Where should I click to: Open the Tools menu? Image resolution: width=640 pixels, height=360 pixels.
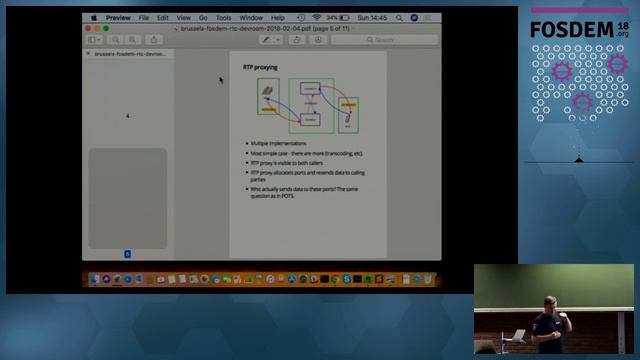tap(223, 18)
